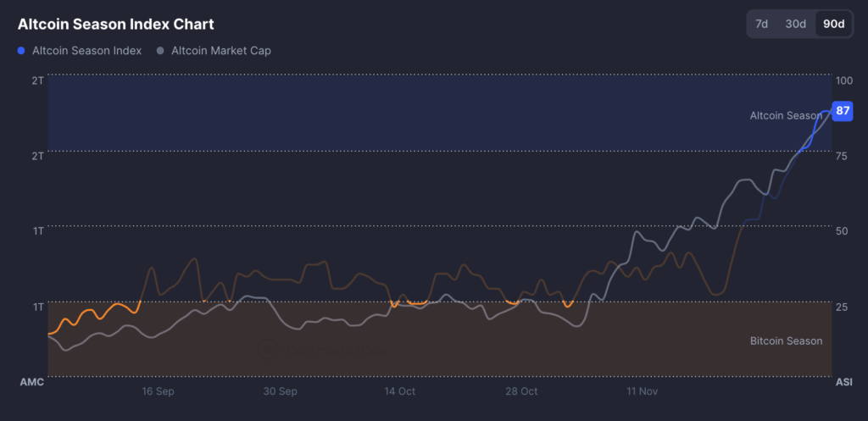
Task: Select the 28 Oct date marker
Action: coord(521,391)
